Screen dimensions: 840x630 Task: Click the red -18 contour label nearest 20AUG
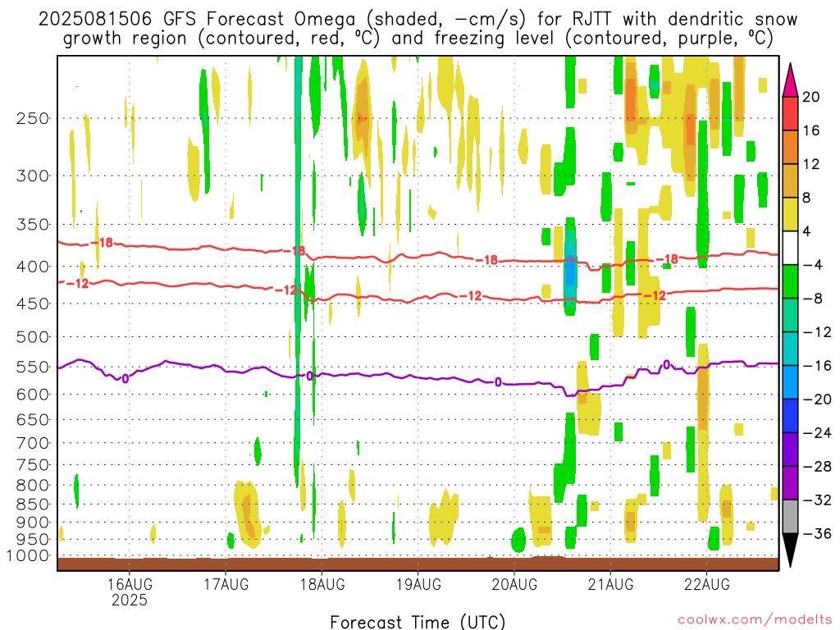pyautogui.click(x=487, y=260)
